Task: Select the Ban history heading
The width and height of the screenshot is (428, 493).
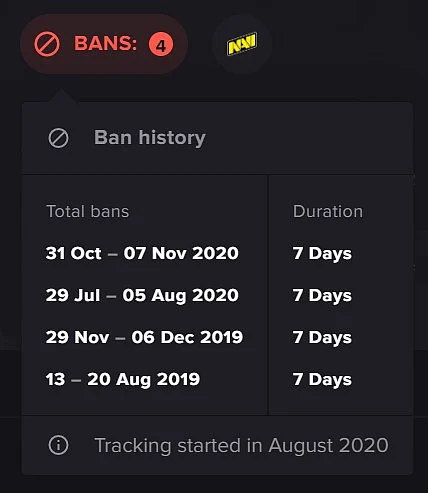Action: click(150, 138)
